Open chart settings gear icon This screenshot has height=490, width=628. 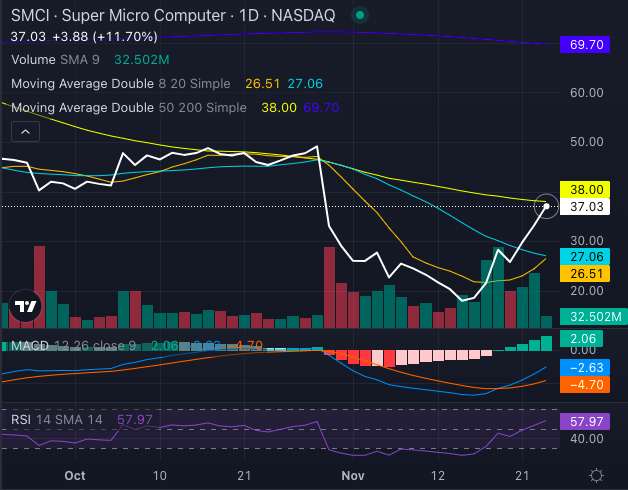coord(596,475)
